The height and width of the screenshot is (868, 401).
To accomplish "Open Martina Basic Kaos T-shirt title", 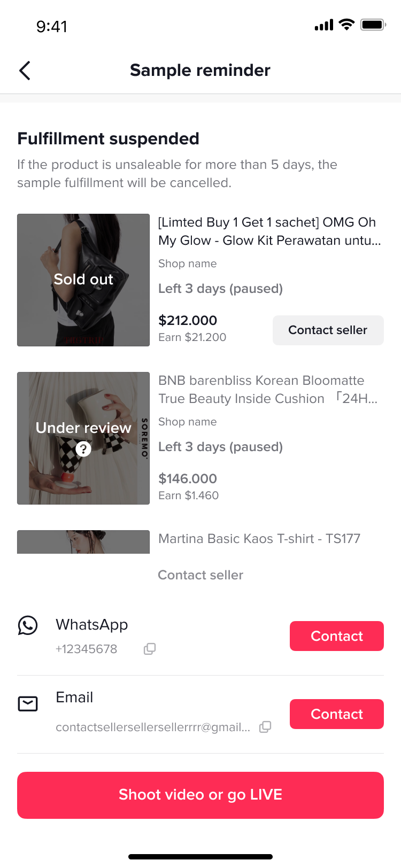I will pos(259,539).
